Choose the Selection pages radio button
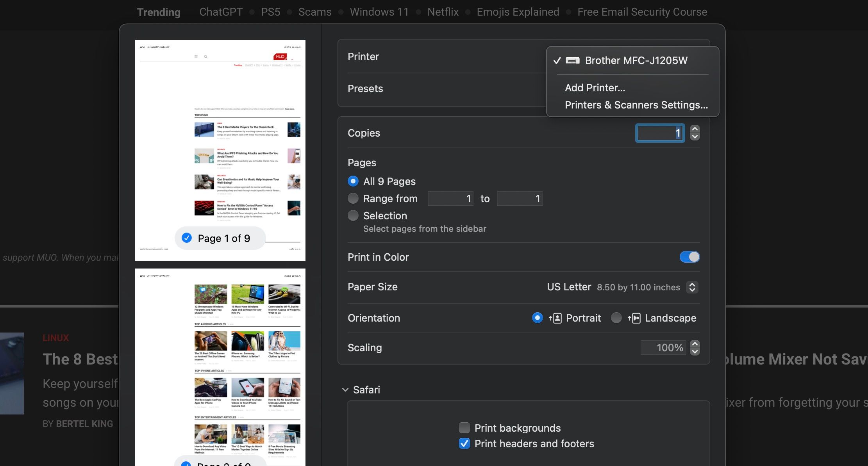Screen dimensions: 868x466 coord(353,216)
